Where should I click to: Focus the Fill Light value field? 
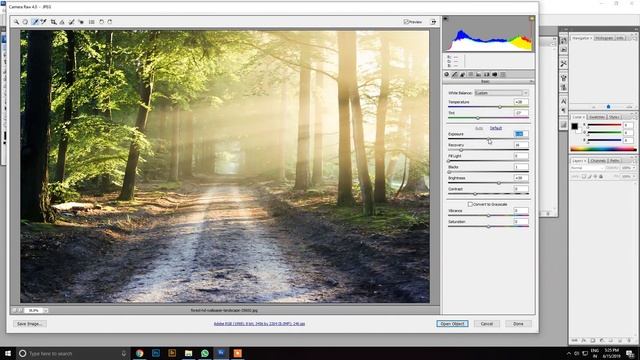(x=521, y=156)
